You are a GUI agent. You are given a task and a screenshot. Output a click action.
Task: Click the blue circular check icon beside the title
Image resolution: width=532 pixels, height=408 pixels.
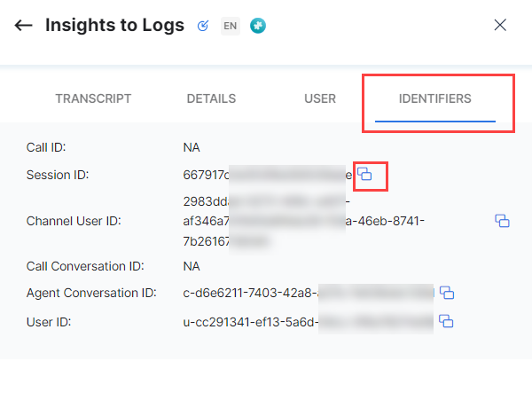point(202,26)
